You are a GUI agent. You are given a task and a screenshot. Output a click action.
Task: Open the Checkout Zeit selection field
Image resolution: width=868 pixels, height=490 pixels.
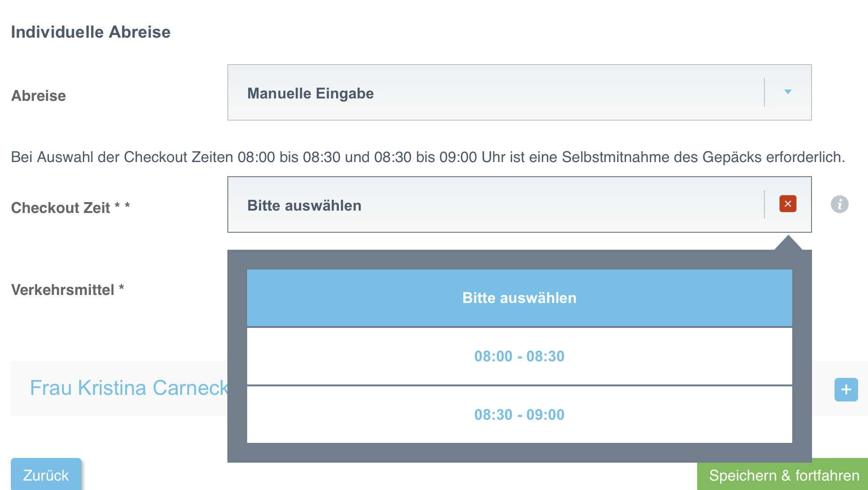494,204
